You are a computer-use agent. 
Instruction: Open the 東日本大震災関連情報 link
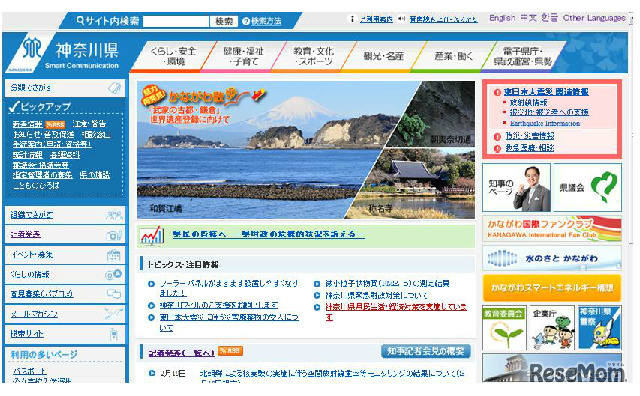(546, 92)
